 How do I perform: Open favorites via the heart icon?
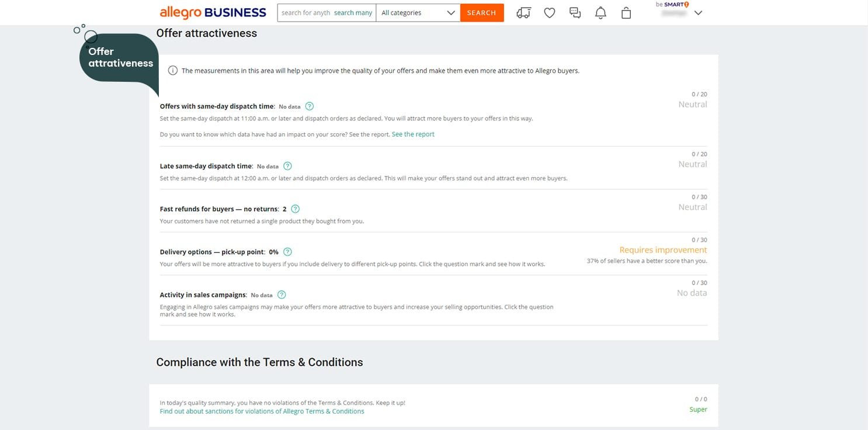pos(549,13)
